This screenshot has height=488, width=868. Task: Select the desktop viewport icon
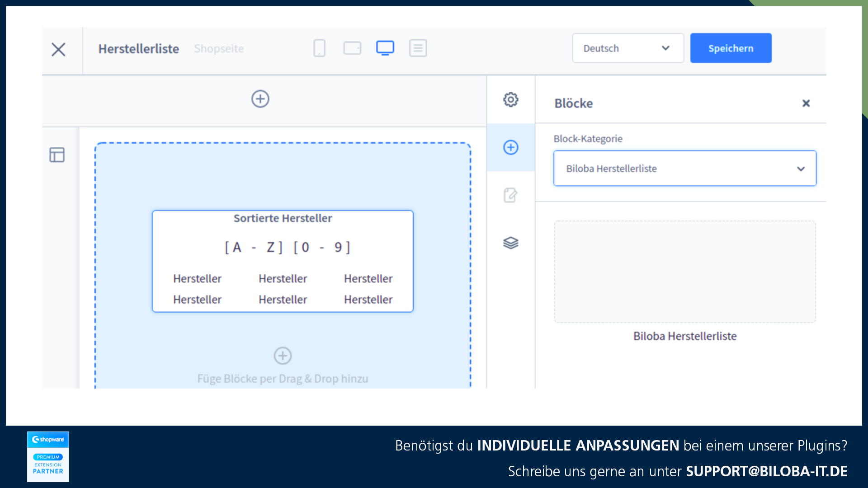[x=385, y=48]
